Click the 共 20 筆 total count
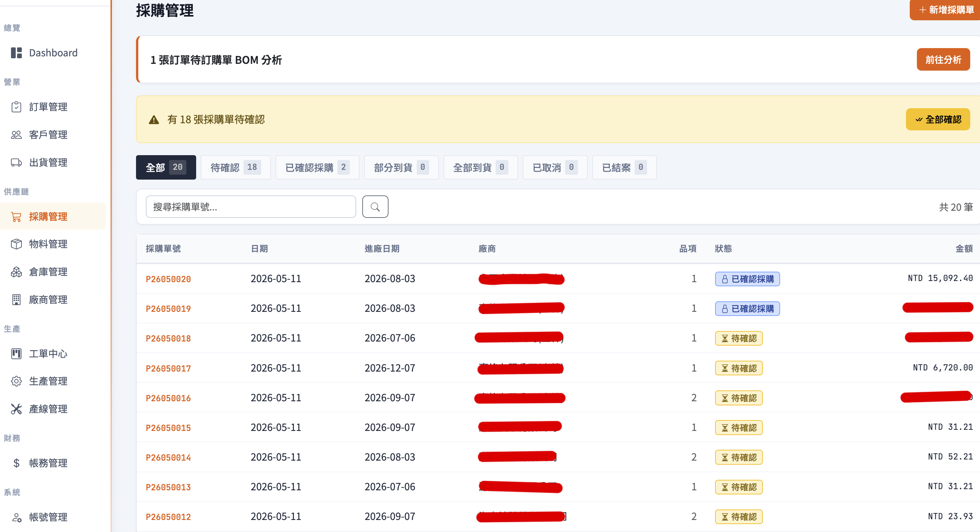 [956, 207]
